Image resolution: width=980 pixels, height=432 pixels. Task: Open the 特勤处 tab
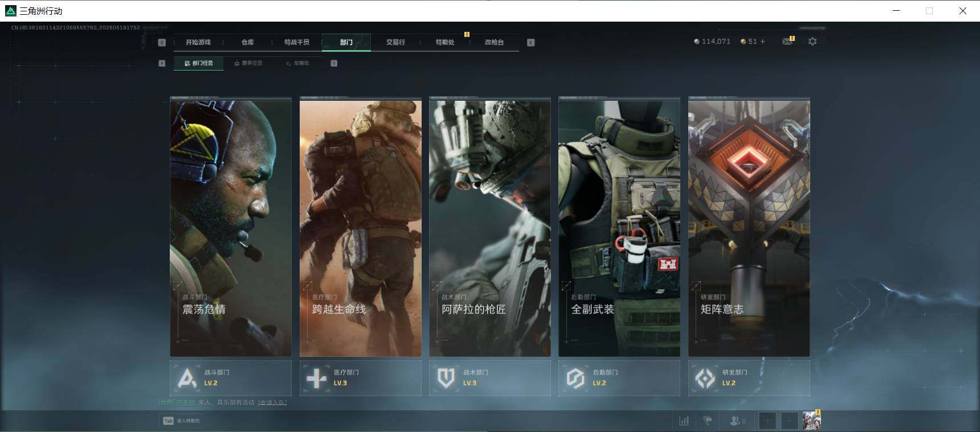point(445,42)
